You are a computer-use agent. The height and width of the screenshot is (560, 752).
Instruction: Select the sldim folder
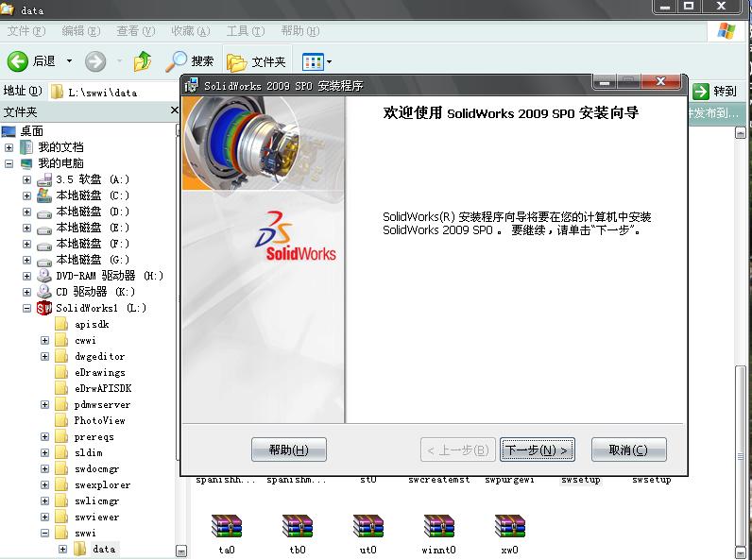coord(89,452)
